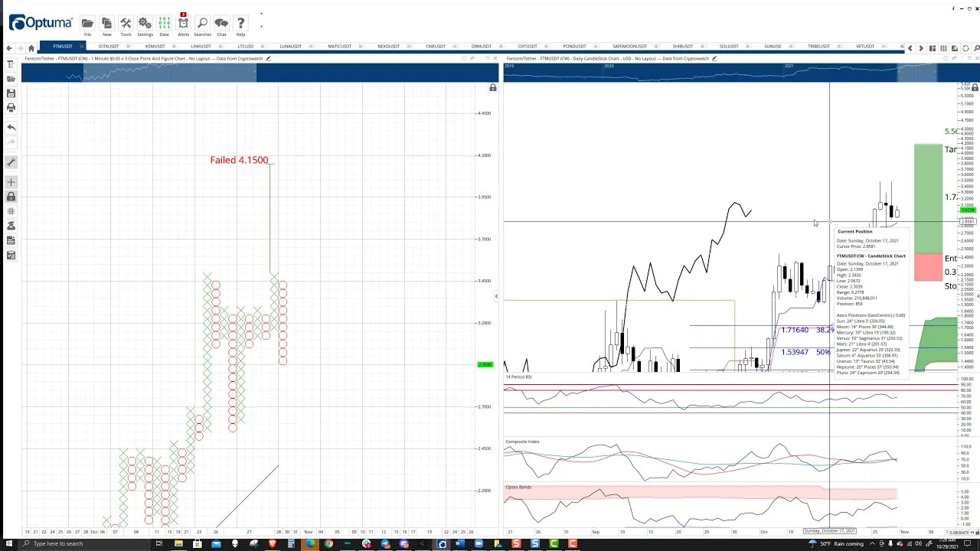The width and height of the screenshot is (980, 551).
Task: Click the Failed 4.1500 label
Action: tap(239, 160)
